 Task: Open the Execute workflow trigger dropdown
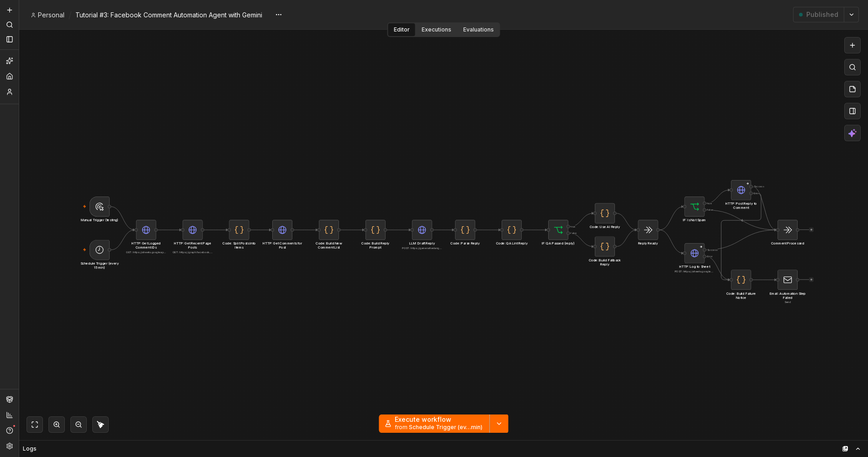499,424
